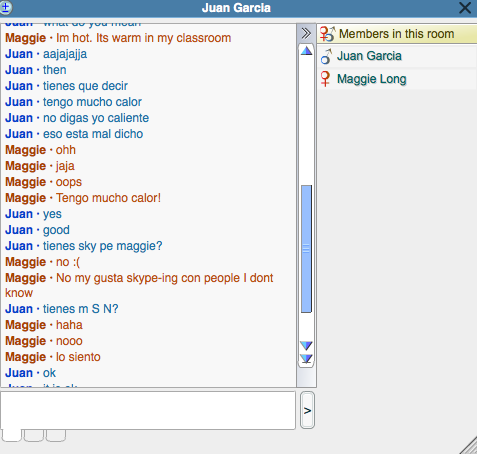Click the window resize grip corner
Viewport: 477px width, 454px height.
coord(469,446)
